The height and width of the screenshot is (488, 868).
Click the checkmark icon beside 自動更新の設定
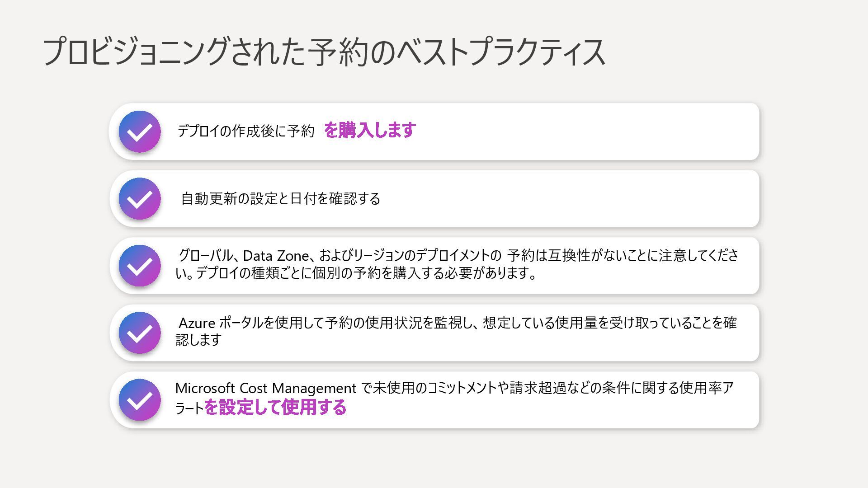pos(139,199)
